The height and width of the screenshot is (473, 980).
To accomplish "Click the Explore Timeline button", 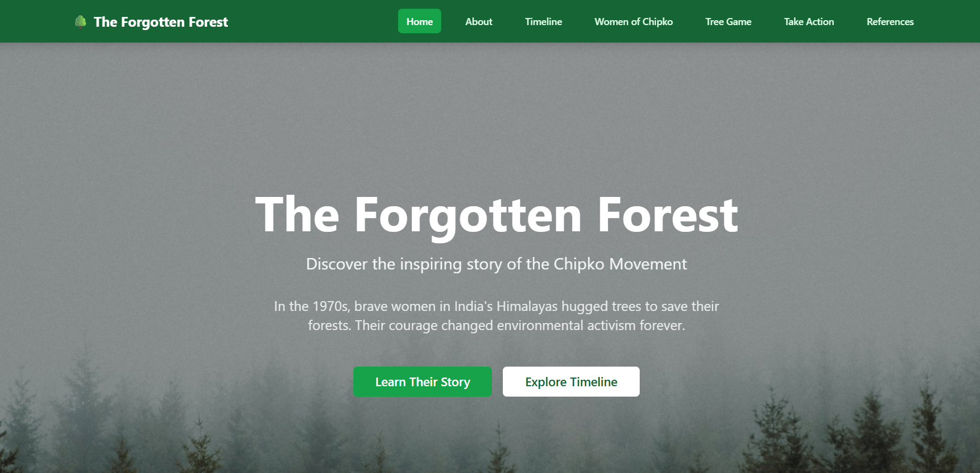I will pyautogui.click(x=571, y=382).
